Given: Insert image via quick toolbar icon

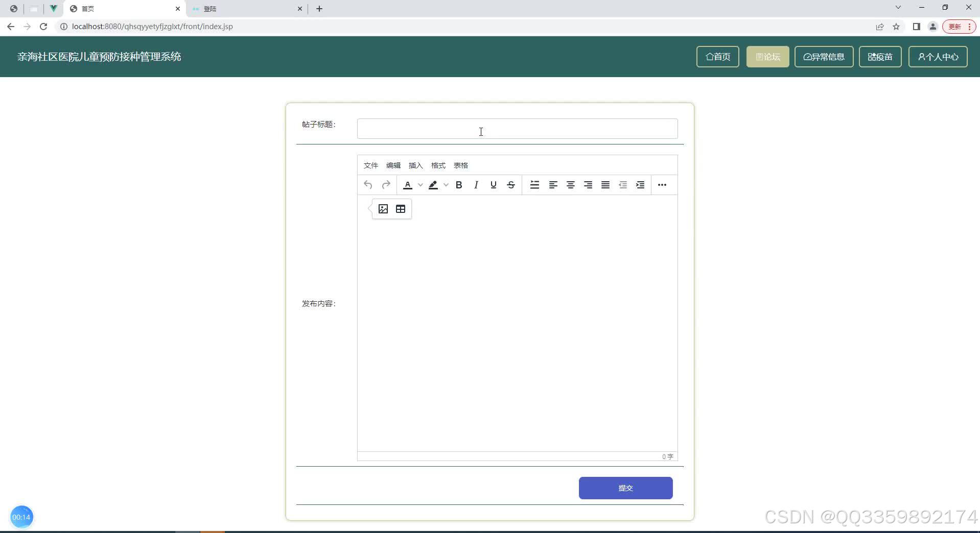Looking at the screenshot, I should pos(383,209).
